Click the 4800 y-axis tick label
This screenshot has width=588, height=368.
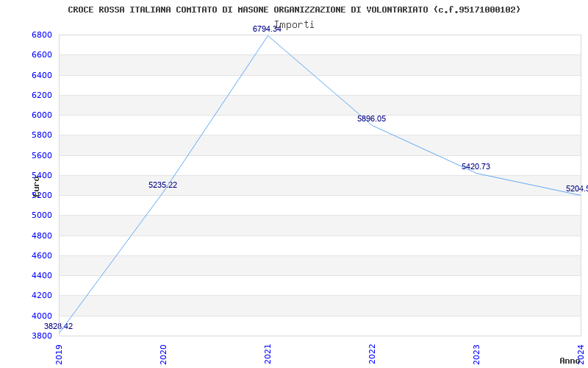(42, 236)
